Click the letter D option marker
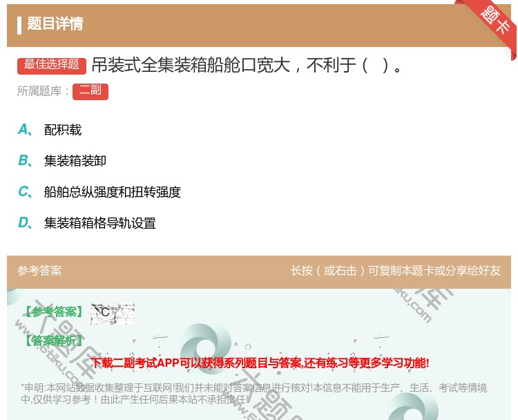The width and height of the screenshot is (518, 420). 25,223
